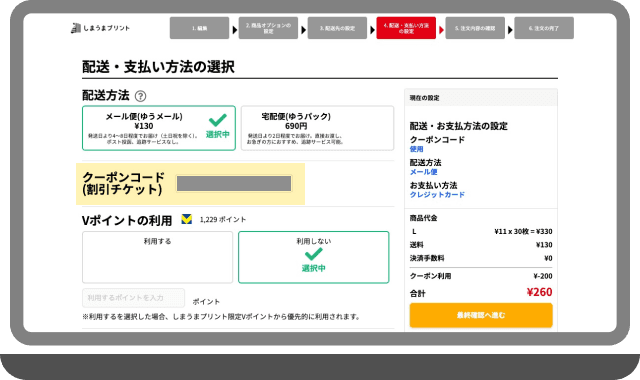Viewport: 640px width, 380px height.
Task: Click the クーポン利用 ¥-200 value
Action: [543, 276]
